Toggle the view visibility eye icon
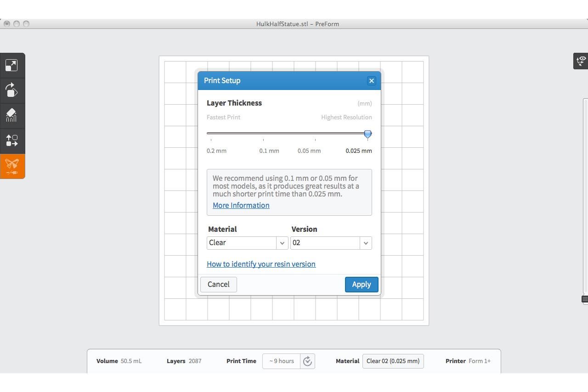 [x=581, y=61]
